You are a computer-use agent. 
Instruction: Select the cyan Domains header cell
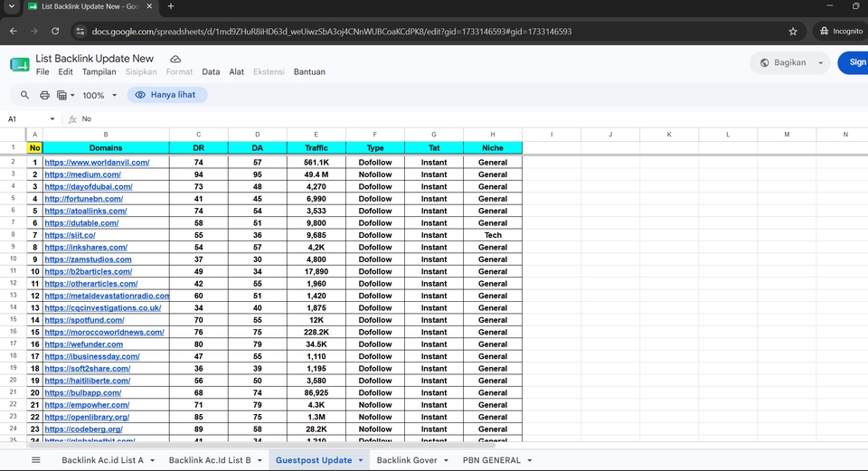coord(106,147)
